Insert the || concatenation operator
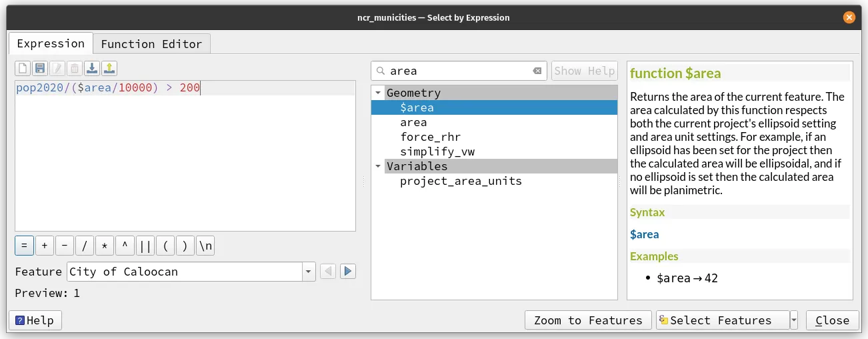 point(144,246)
